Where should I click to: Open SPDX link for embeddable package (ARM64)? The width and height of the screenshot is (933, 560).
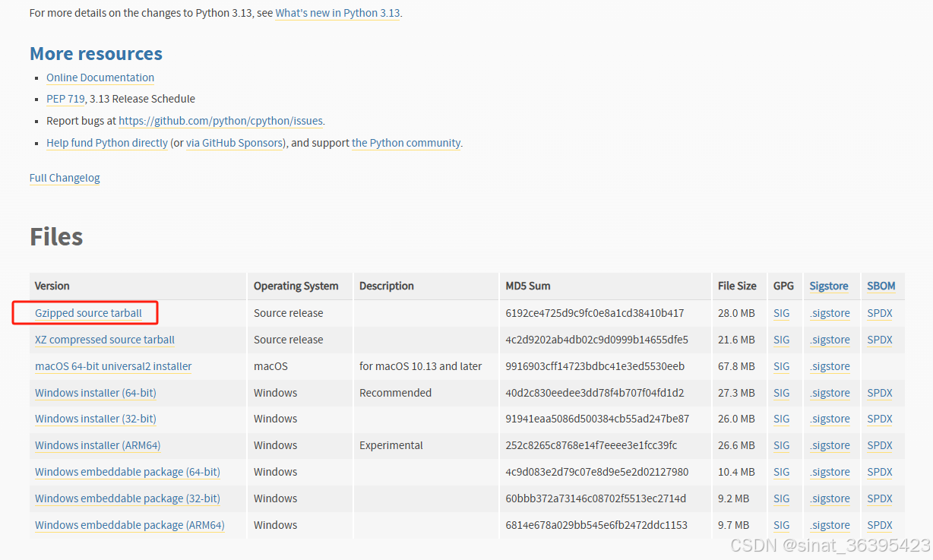point(880,525)
